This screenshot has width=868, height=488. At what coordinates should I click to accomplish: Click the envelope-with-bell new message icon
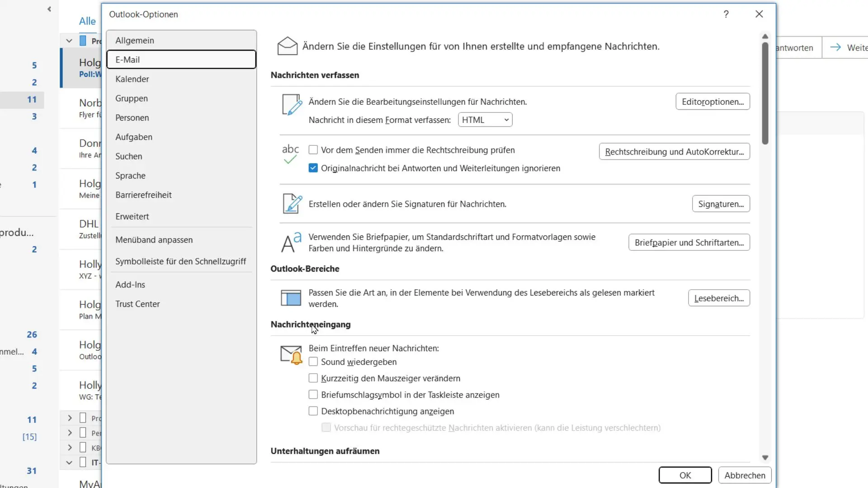click(290, 355)
